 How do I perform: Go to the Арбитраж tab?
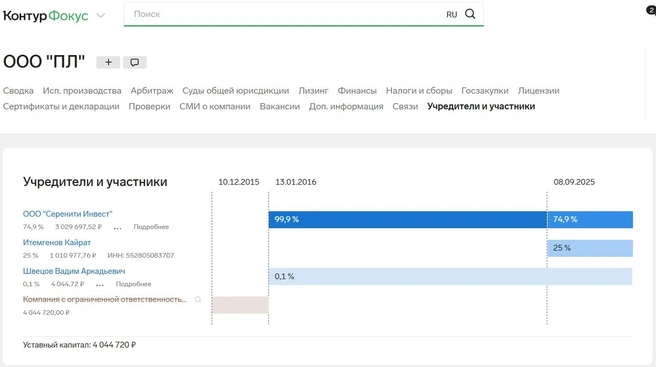pyautogui.click(x=152, y=90)
